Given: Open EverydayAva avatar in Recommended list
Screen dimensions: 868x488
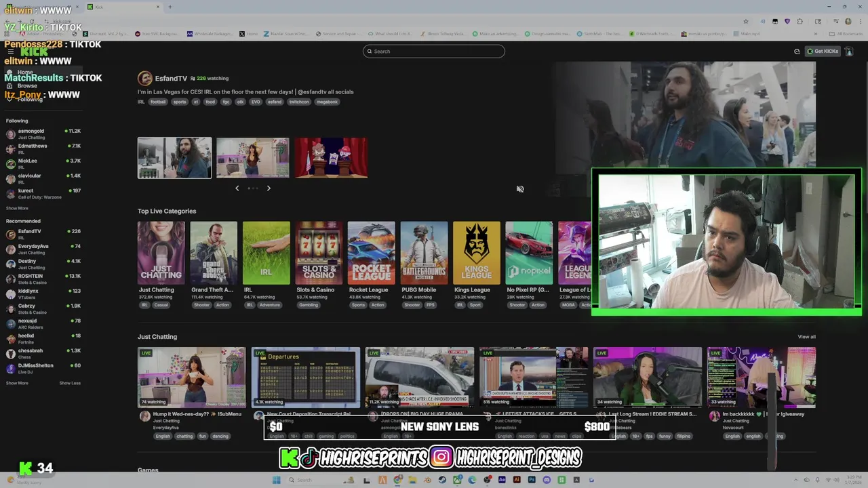Looking at the screenshot, I should click(x=11, y=249).
